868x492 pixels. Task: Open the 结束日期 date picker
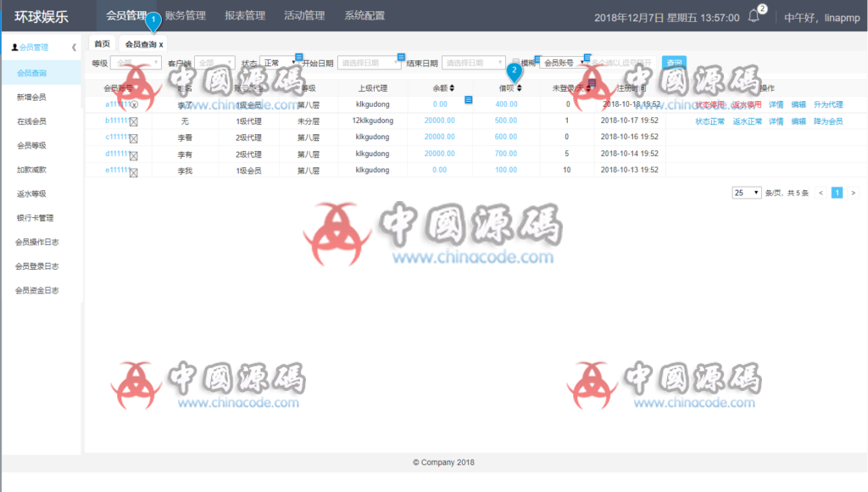(x=473, y=63)
